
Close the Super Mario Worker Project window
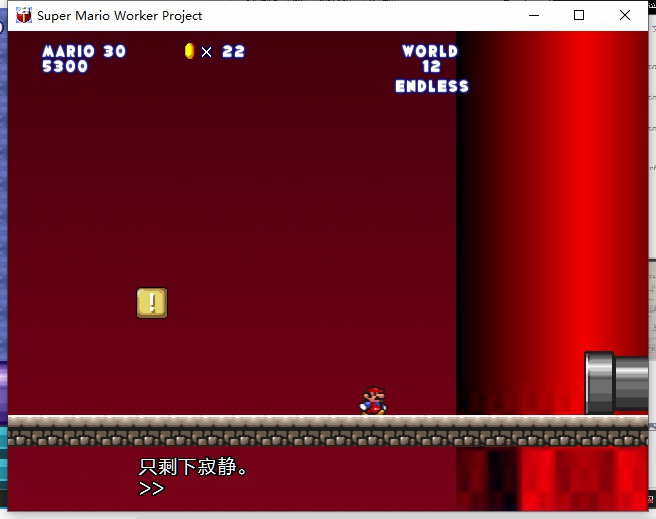click(x=625, y=15)
